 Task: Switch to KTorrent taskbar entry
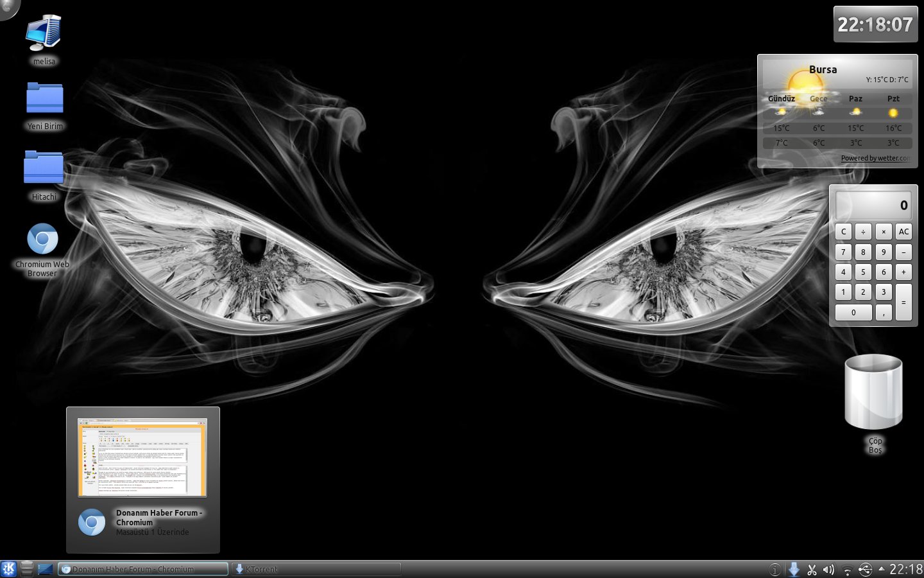[x=316, y=569]
